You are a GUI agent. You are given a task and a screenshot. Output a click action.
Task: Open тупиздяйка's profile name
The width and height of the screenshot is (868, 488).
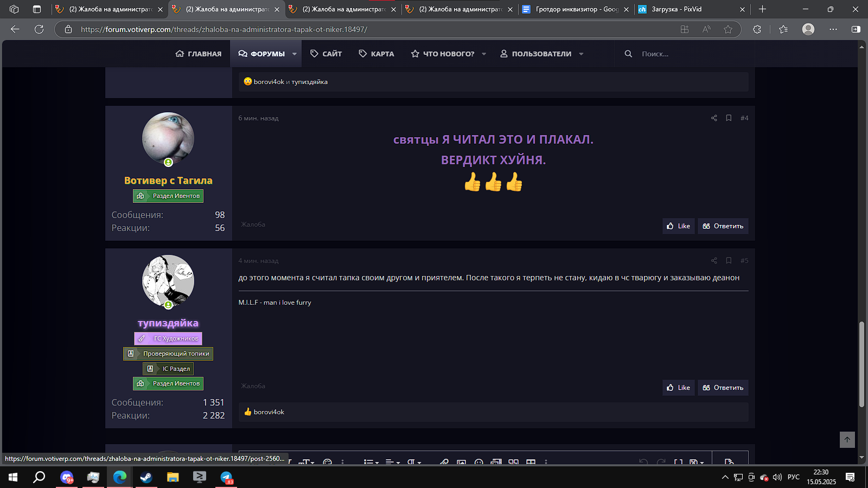(168, 323)
